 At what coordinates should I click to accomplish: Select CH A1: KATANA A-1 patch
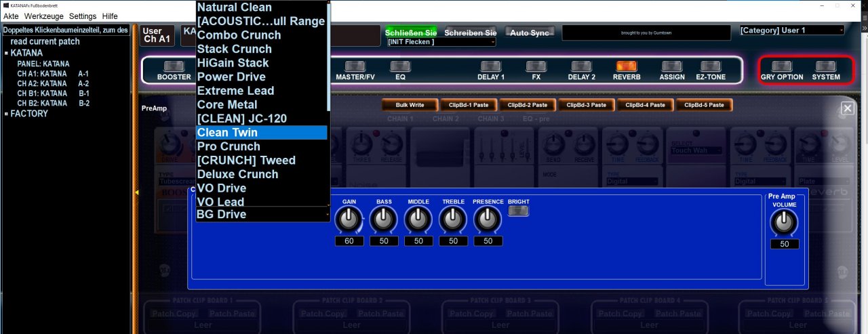53,73
